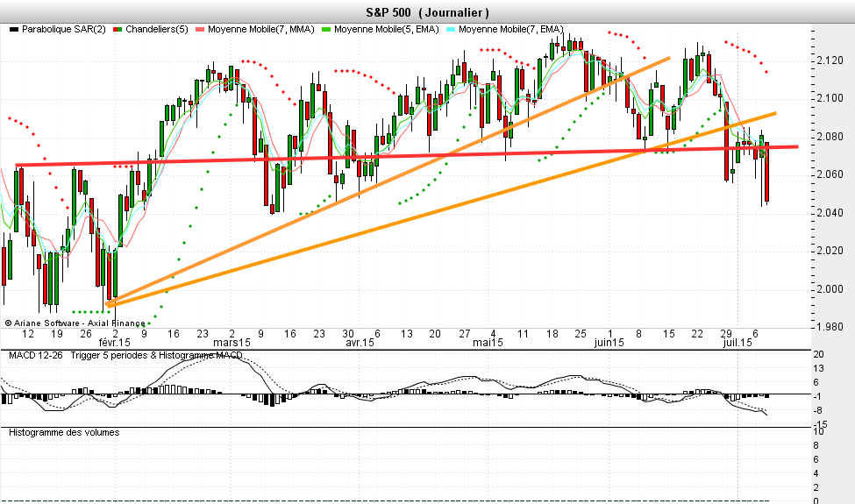Click the févr.15 month label

(x=115, y=343)
